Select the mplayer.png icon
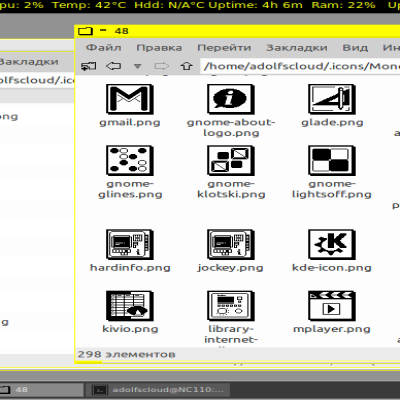This screenshot has height=400, width=400. click(332, 306)
